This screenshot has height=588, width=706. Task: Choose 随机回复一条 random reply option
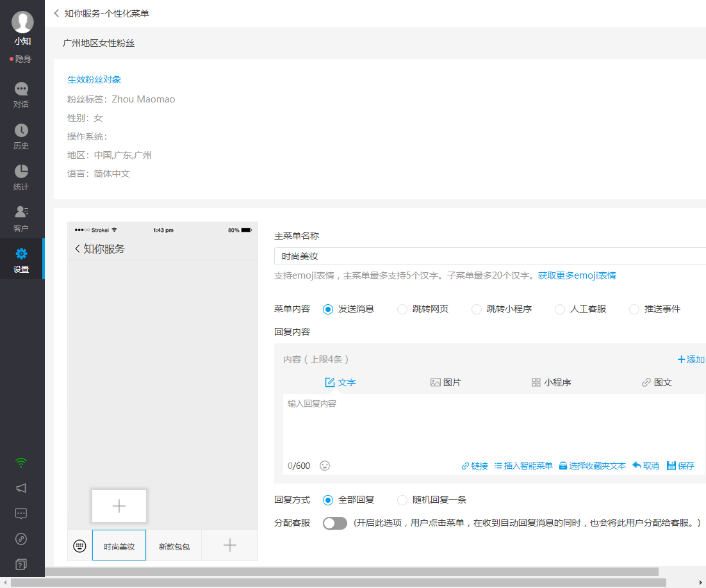point(402,500)
